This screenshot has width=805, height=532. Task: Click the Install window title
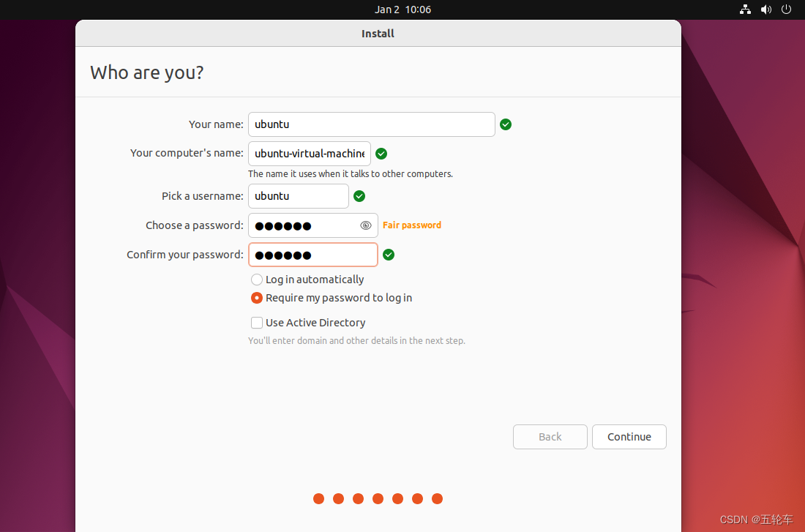(378, 34)
